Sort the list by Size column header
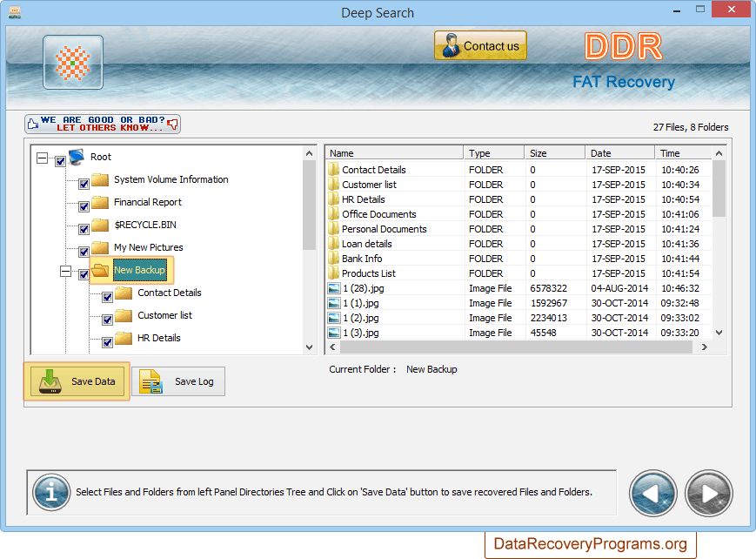This screenshot has width=756, height=559. [554, 153]
